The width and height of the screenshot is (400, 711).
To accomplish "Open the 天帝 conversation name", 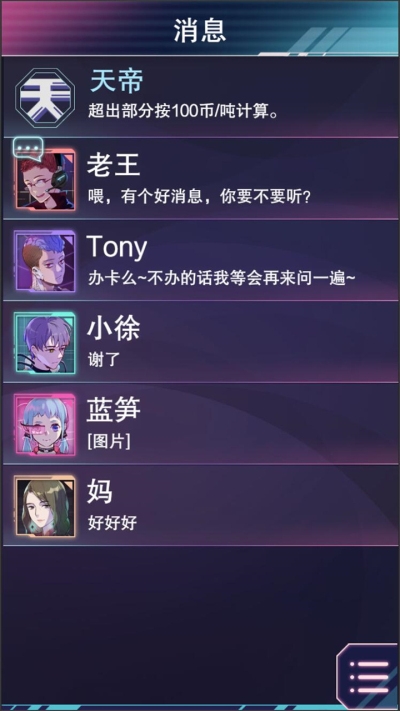I will pyautogui.click(x=117, y=82).
